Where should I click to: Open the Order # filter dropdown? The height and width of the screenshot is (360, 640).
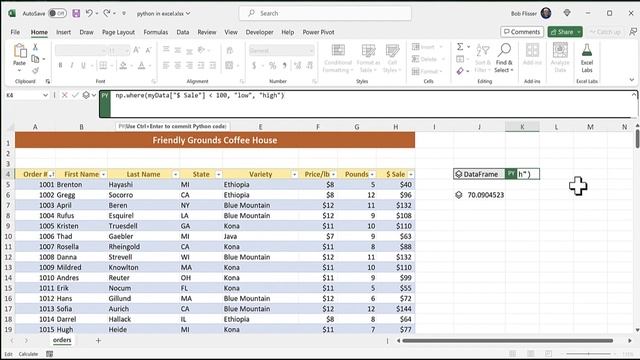(52, 174)
